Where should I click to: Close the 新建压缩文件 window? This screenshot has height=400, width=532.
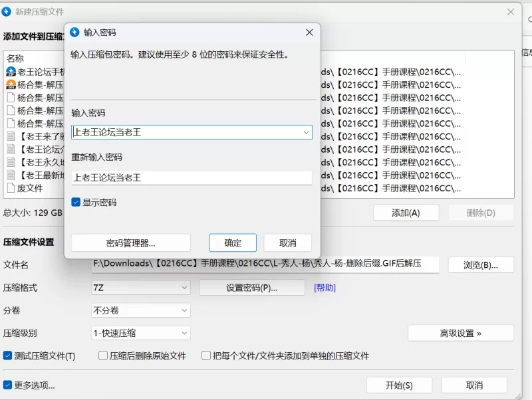(511, 12)
